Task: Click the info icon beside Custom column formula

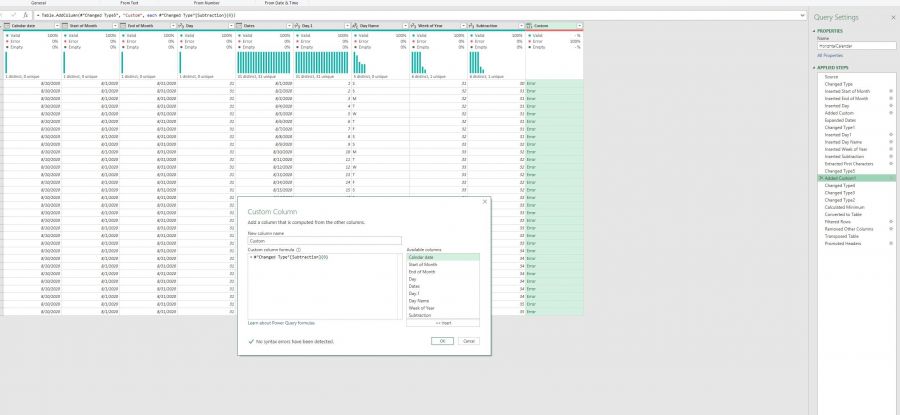Action: 298,250
